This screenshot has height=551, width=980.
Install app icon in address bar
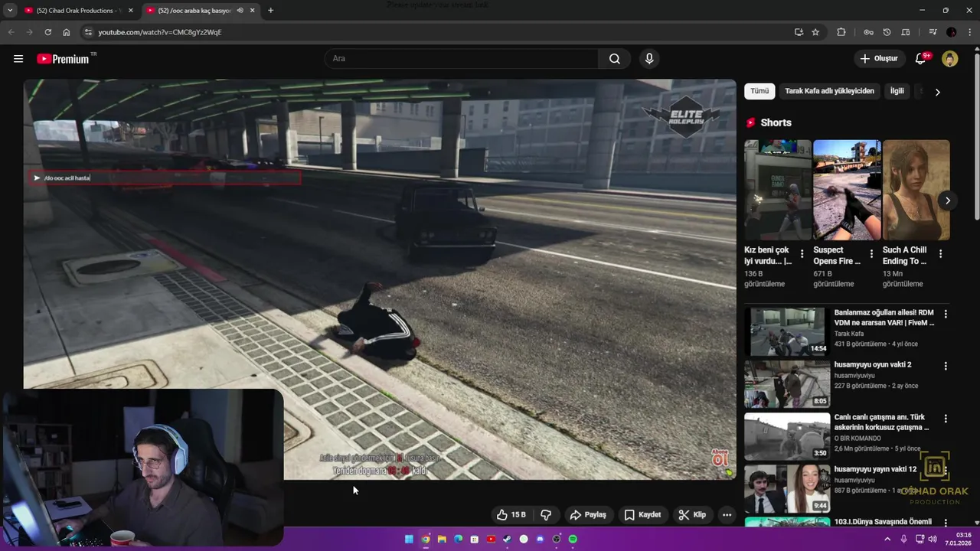(x=799, y=32)
